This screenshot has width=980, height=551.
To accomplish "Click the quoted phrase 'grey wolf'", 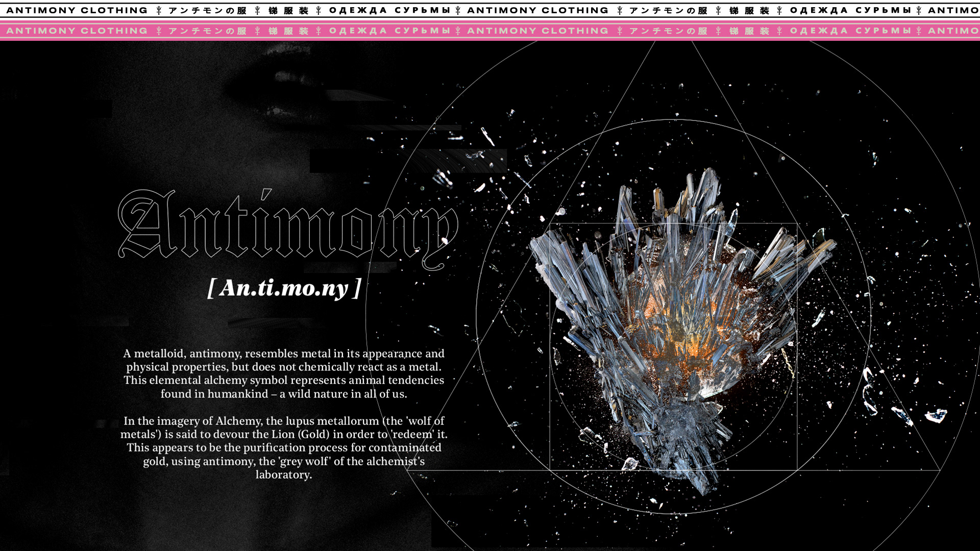I will [x=304, y=461].
